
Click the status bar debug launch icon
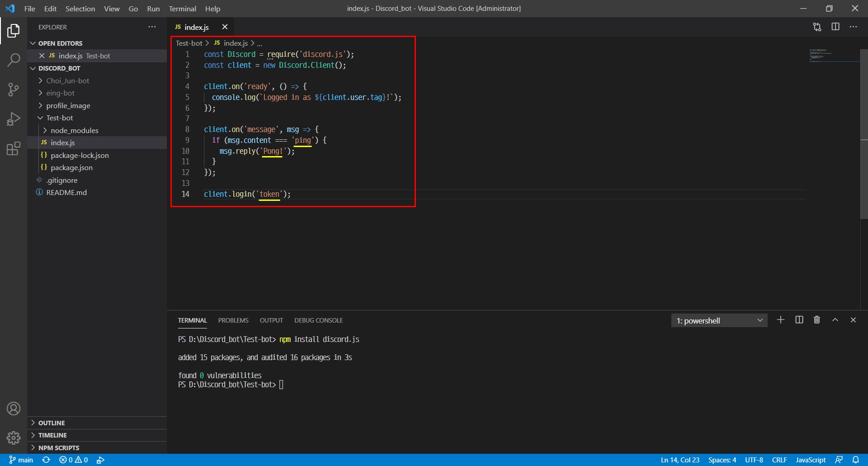point(100,460)
